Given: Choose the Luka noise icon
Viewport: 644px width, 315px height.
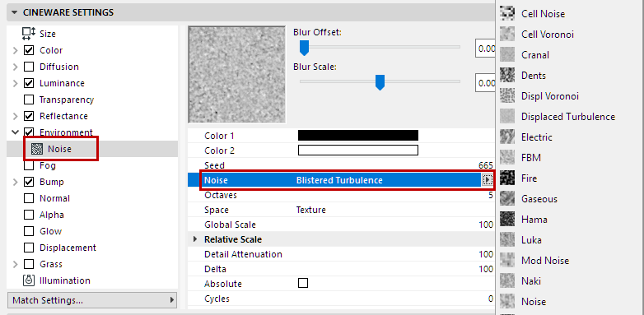Looking at the screenshot, I should [507, 239].
